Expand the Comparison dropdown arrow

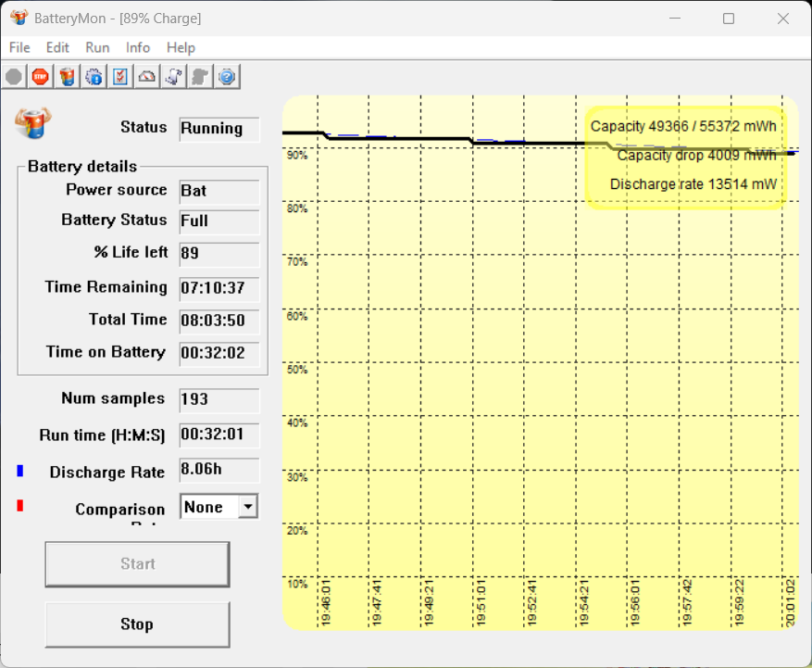point(248,506)
